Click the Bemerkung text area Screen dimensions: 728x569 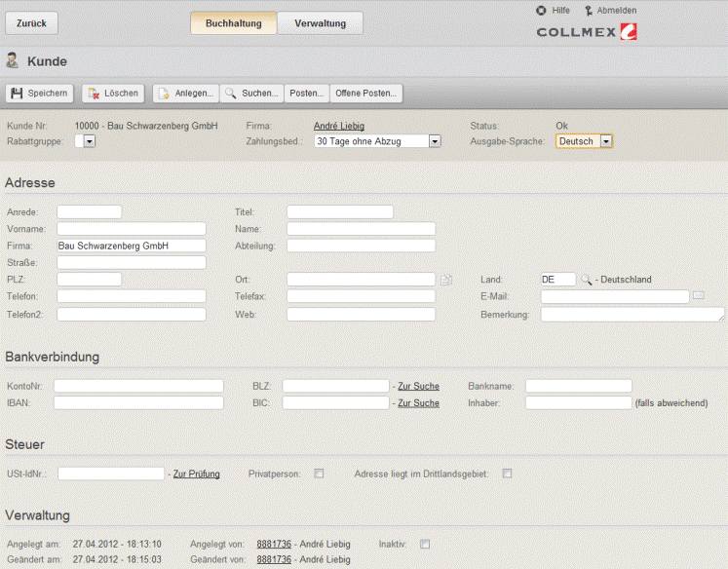pyautogui.click(x=632, y=314)
